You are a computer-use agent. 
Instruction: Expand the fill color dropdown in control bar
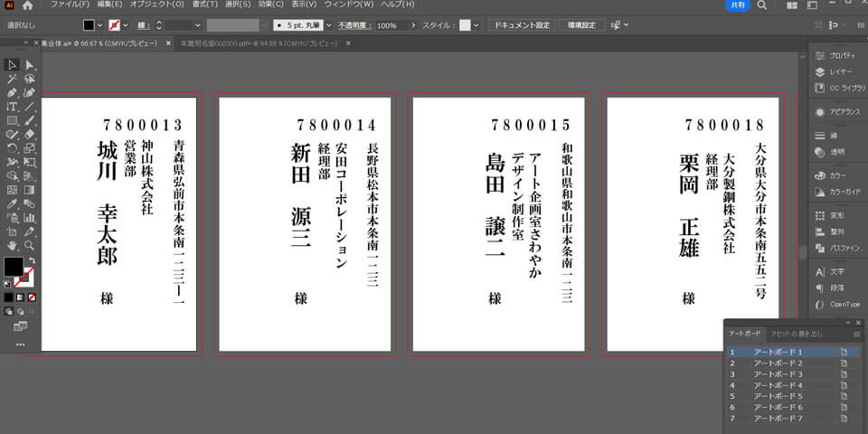coord(101,25)
